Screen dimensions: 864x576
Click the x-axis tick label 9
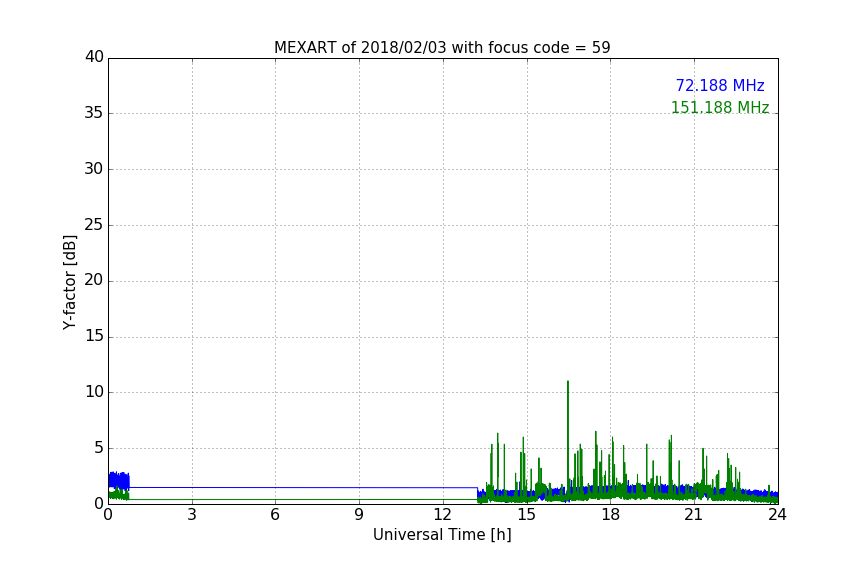click(x=359, y=515)
